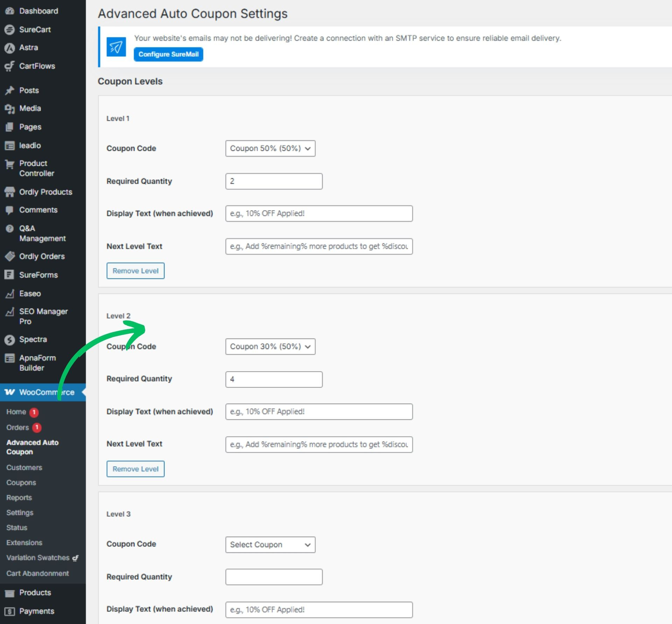Click the Configure SureMail button
This screenshot has height=624, width=672.
[x=168, y=54]
